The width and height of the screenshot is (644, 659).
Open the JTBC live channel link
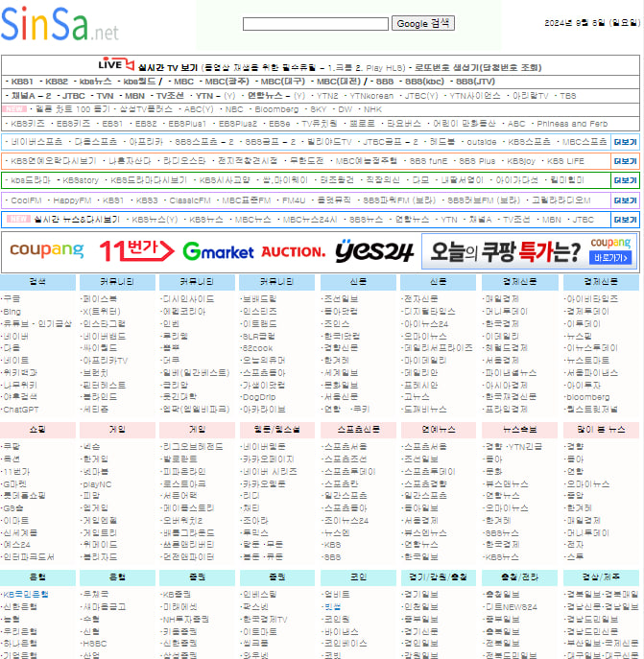coord(74,96)
